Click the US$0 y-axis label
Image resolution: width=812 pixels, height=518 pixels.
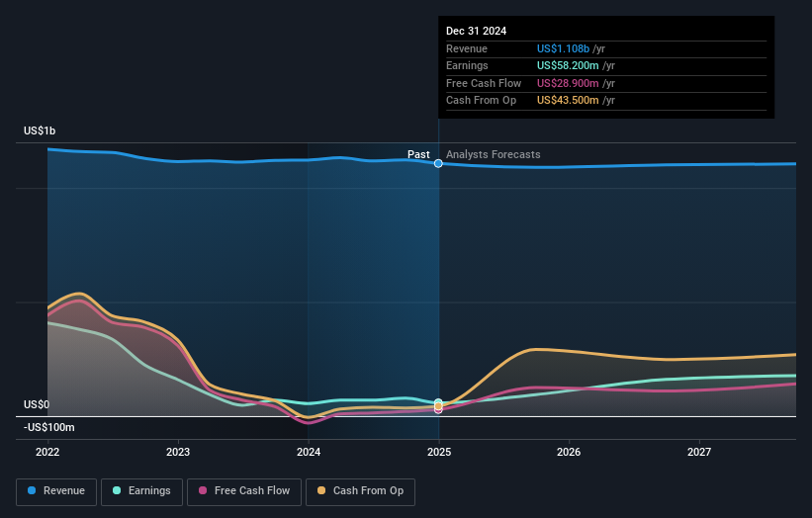[37, 404]
